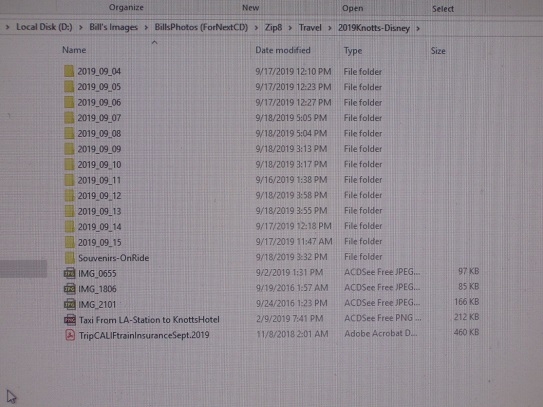The width and height of the screenshot is (543, 407).
Task: Select the TripCALIFtrainInsurance PDF icon
Action: (70, 335)
